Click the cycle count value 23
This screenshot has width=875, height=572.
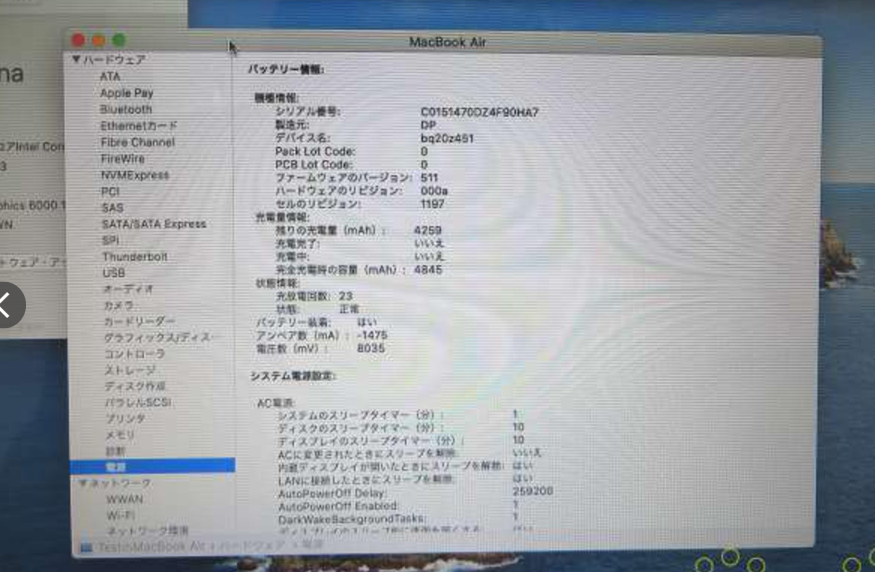coord(346,296)
